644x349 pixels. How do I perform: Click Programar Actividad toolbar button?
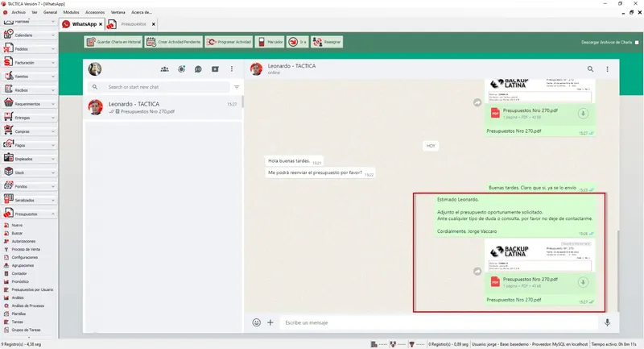(x=229, y=42)
